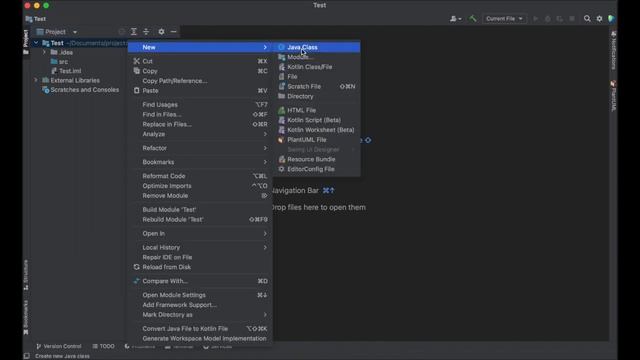
Task: Open the New submenu item
Action: pyautogui.click(x=200, y=47)
